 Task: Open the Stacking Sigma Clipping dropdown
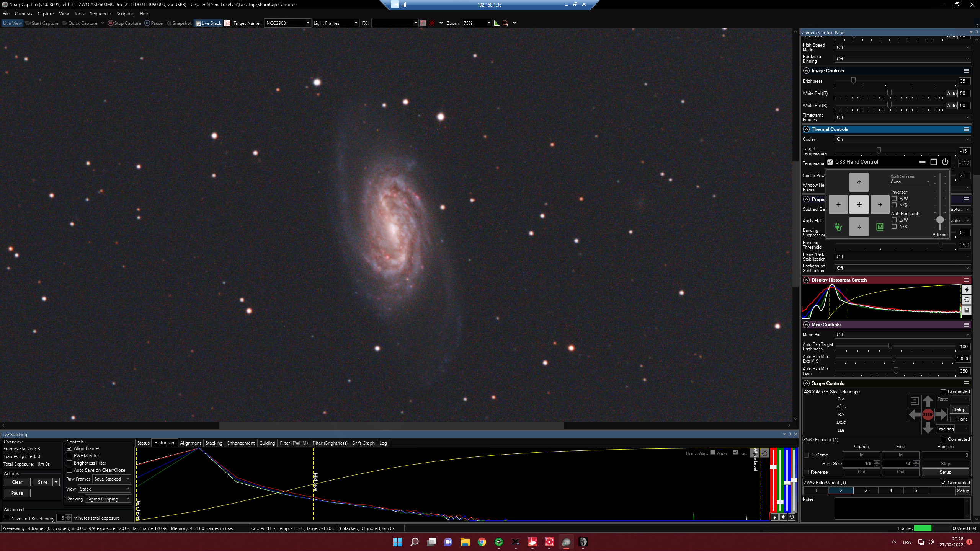coord(108,499)
